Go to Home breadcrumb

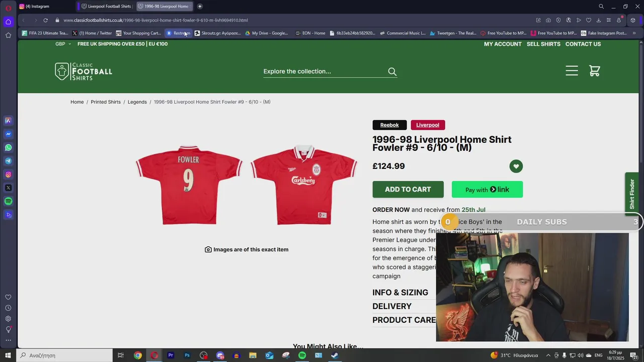click(77, 102)
